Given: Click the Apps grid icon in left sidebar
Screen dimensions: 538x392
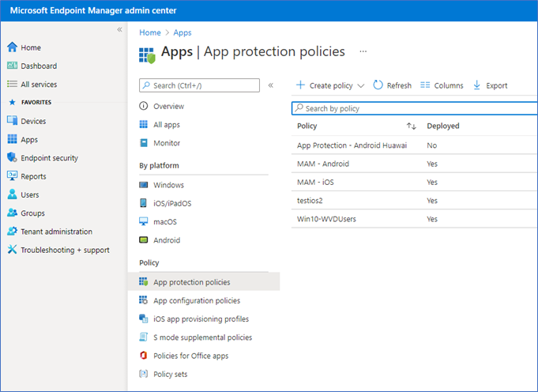Looking at the screenshot, I should (13, 139).
